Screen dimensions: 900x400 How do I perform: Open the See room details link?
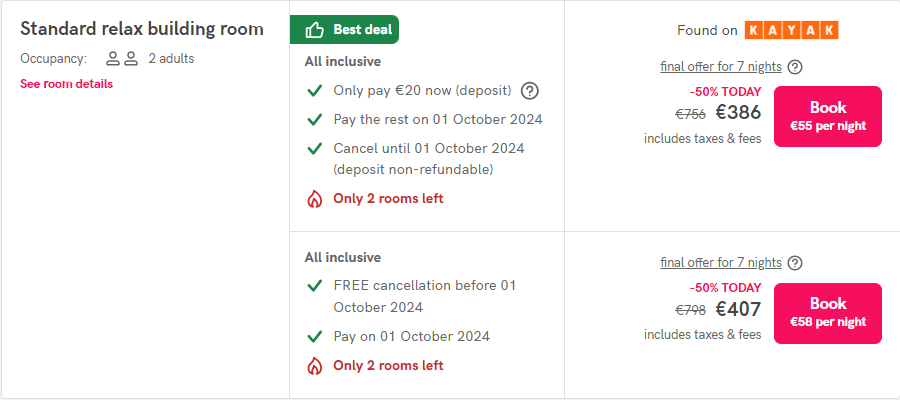pyautogui.click(x=67, y=84)
